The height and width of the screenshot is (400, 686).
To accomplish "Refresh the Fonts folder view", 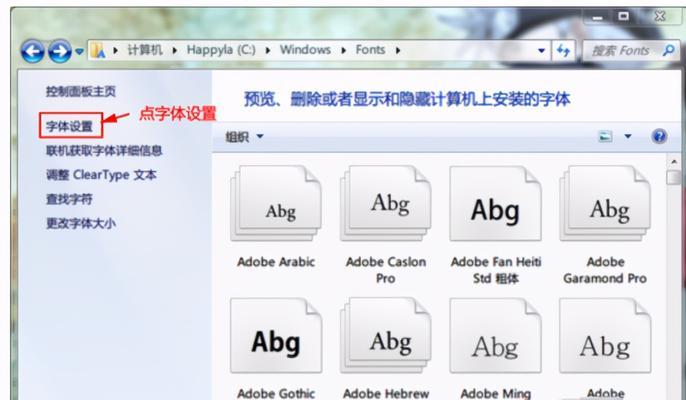I will [564, 51].
